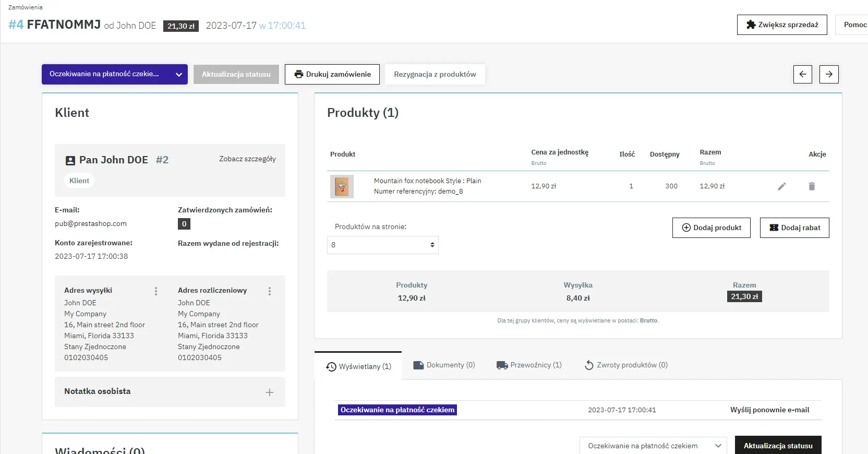Viewport: 868px width, 454px height.
Task: Click the Dodaj produkt button
Action: (x=712, y=228)
